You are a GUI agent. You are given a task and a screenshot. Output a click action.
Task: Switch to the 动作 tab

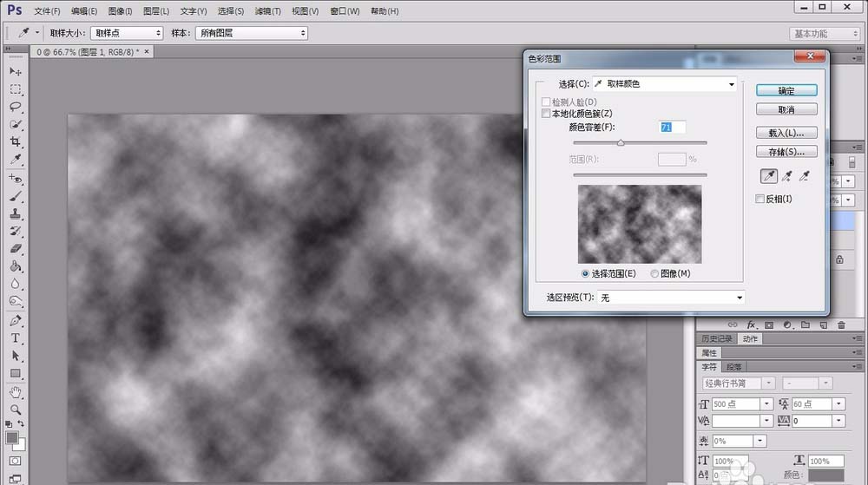click(x=750, y=339)
